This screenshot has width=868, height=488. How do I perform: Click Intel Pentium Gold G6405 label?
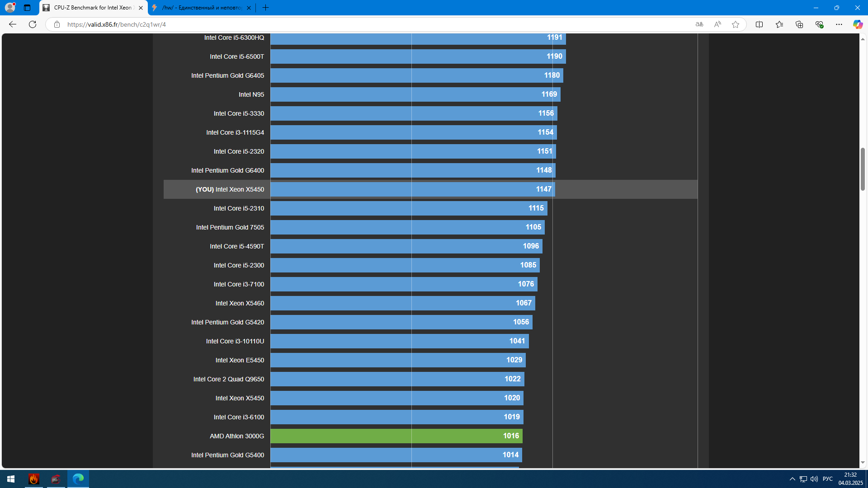point(227,75)
